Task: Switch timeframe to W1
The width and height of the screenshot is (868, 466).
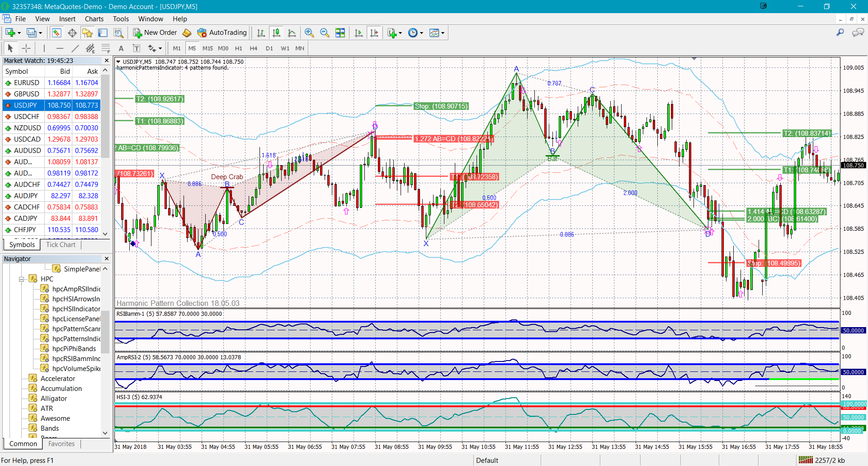Action: tap(285, 48)
